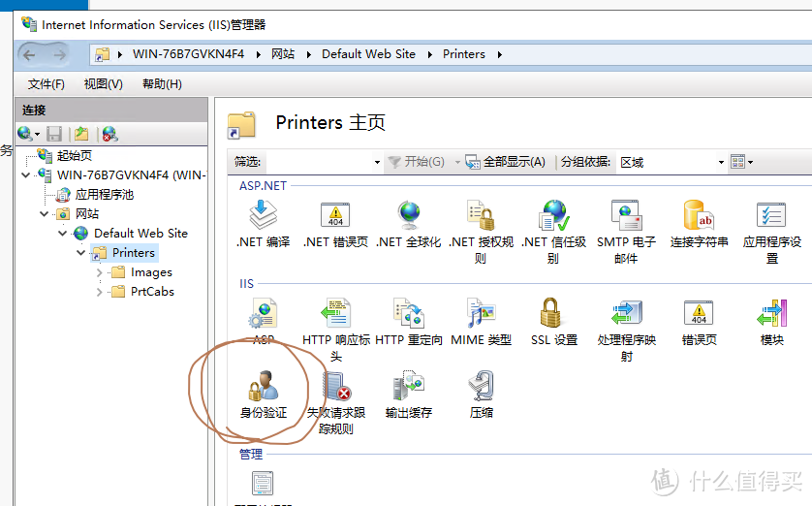
Task: Collapse the Printers tree node
Action: (80, 253)
